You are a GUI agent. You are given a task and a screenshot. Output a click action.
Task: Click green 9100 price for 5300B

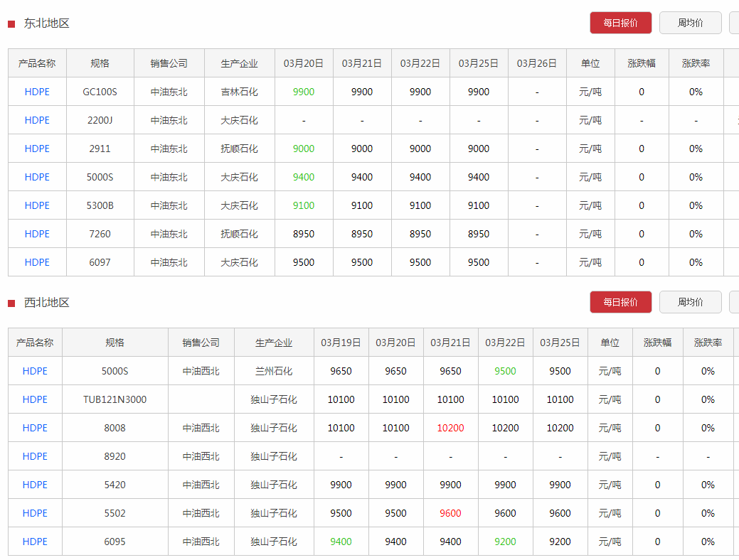click(304, 205)
